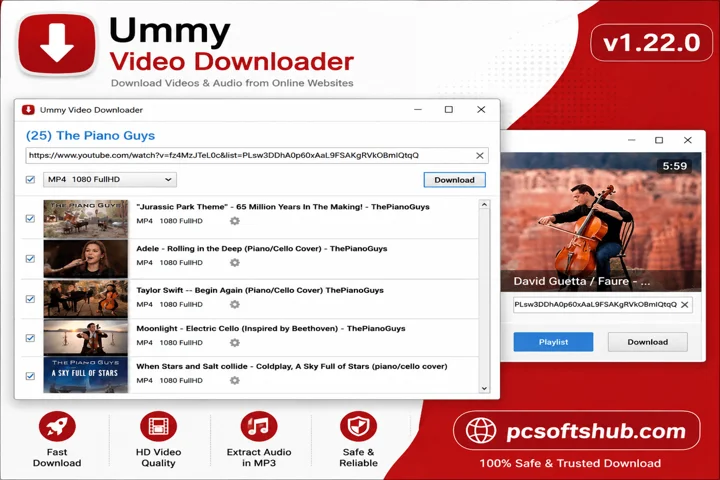Screen dimensions: 720x480
Task: Select the Moonlight Electric Cello thumbnail
Action: (86, 338)
